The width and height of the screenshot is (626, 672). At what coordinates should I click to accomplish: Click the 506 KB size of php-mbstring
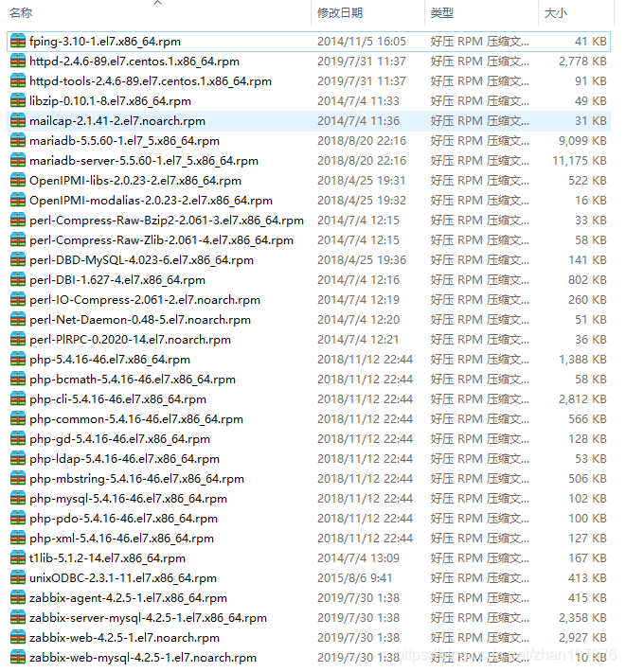587,478
